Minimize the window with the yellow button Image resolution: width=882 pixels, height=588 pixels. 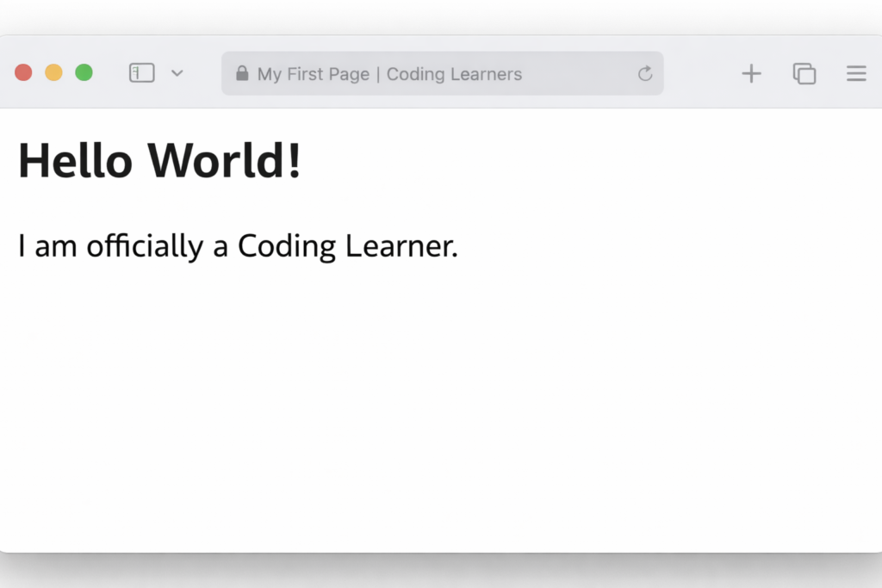pos(53,72)
